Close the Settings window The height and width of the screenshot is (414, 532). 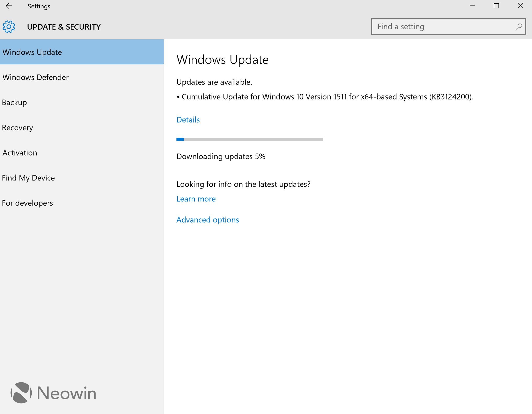pos(520,6)
